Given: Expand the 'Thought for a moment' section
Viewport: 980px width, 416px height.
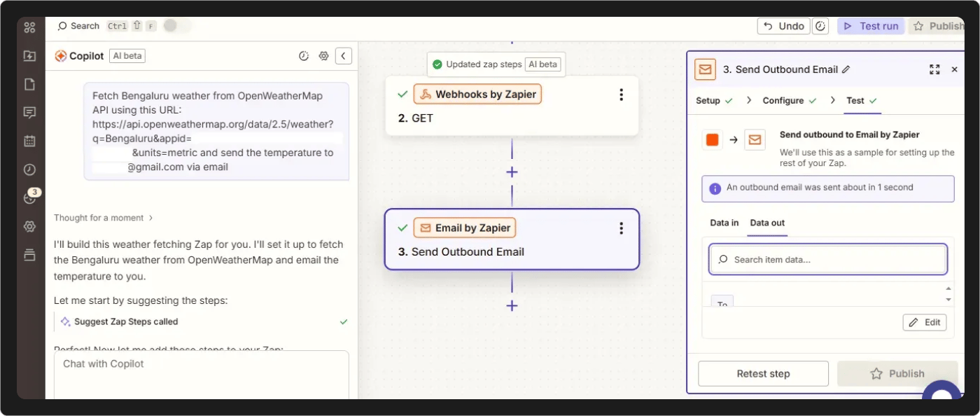Looking at the screenshot, I should [104, 218].
